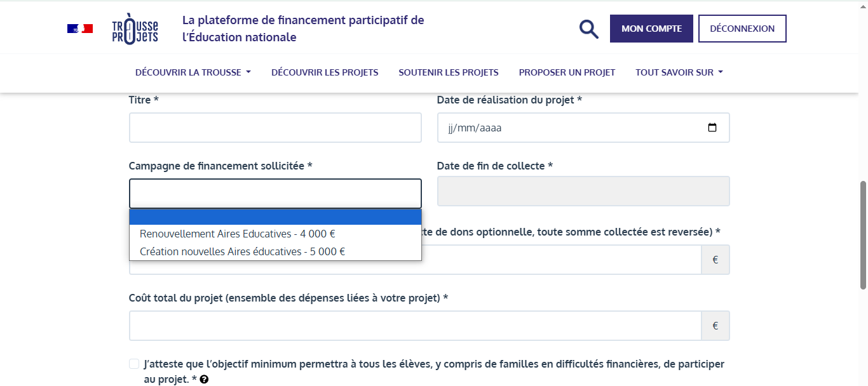Image resolution: width=868 pixels, height=386 pixels.
Task: Open the Mon Compte button
Action: click(x=651, y=29)
